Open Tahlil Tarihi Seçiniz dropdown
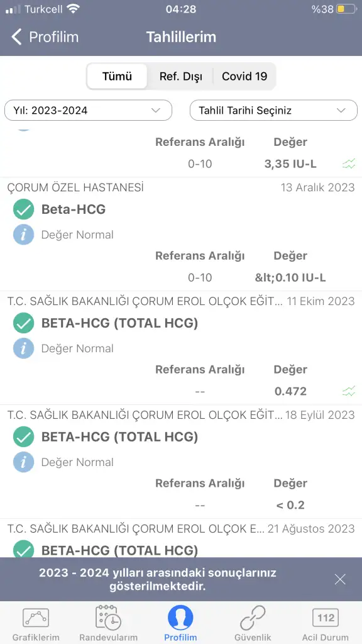 pos(273,110)
